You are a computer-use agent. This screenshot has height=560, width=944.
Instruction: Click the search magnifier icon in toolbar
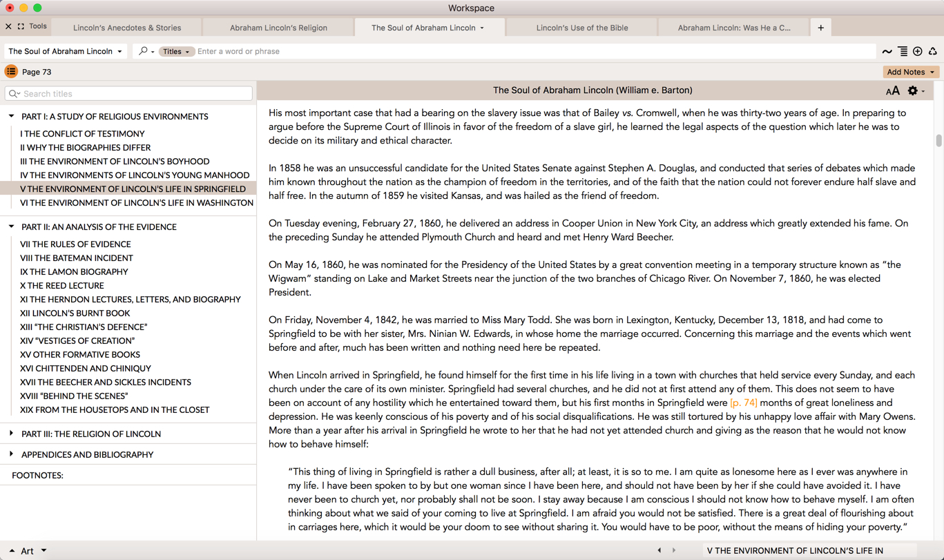[143, 51]
